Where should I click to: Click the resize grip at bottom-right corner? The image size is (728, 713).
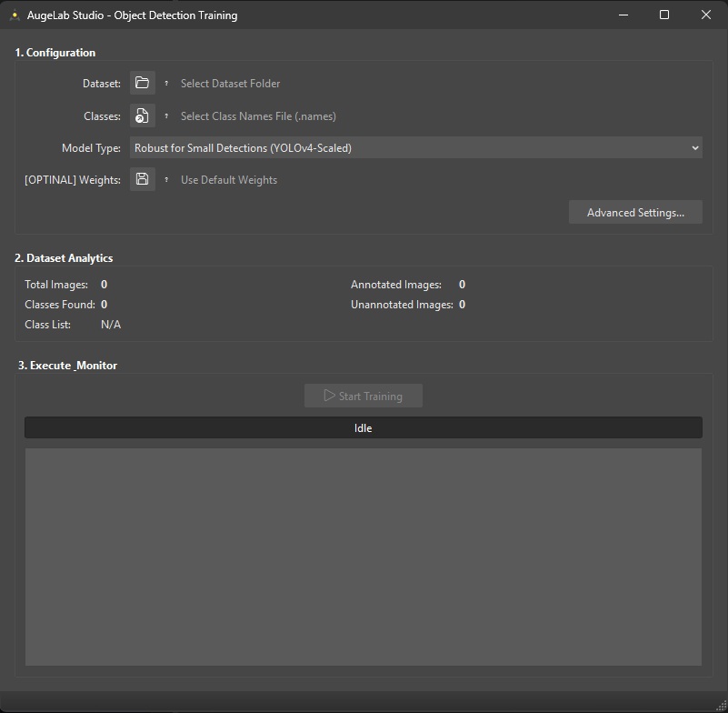[721, 707]
